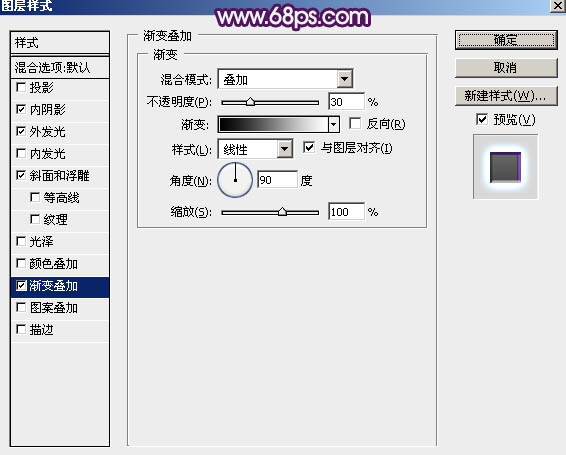This screenshot has height=455, width=566.
Task: Tick the 等高线 checkbox
Action: [35, 198]
